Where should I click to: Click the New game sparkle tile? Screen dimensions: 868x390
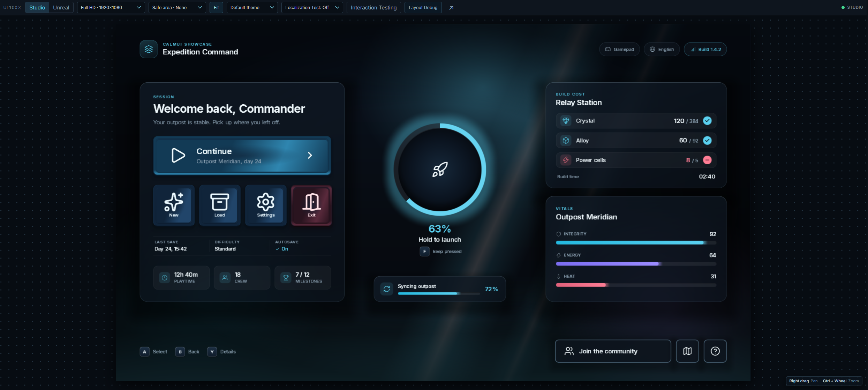(174, 205)
